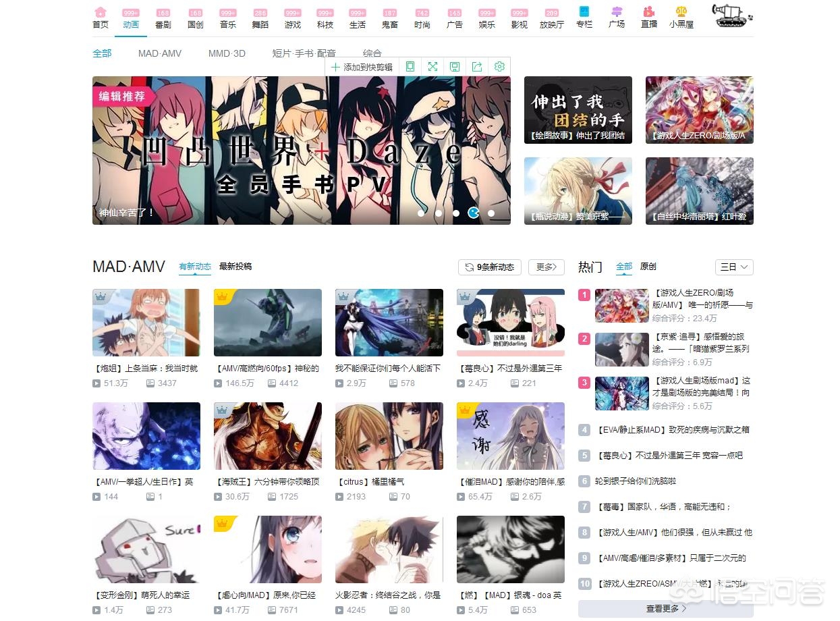
Task: Switch to 短片·手书·配音 tab
Action: [x=304, y=53]
